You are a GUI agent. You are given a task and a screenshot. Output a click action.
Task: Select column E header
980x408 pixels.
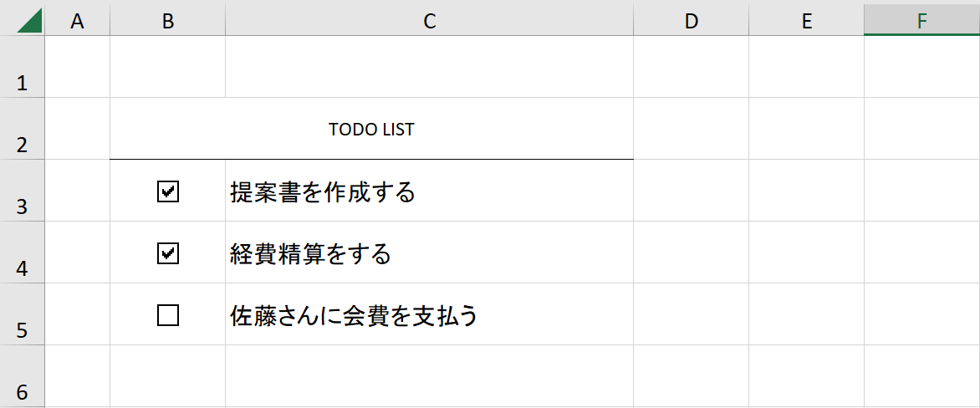[806, 21]
